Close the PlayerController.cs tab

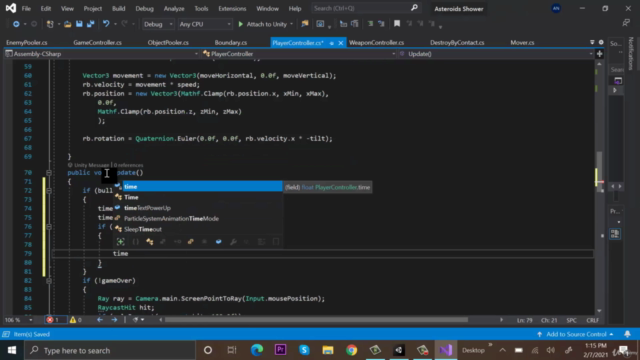(x=341, y=43)
